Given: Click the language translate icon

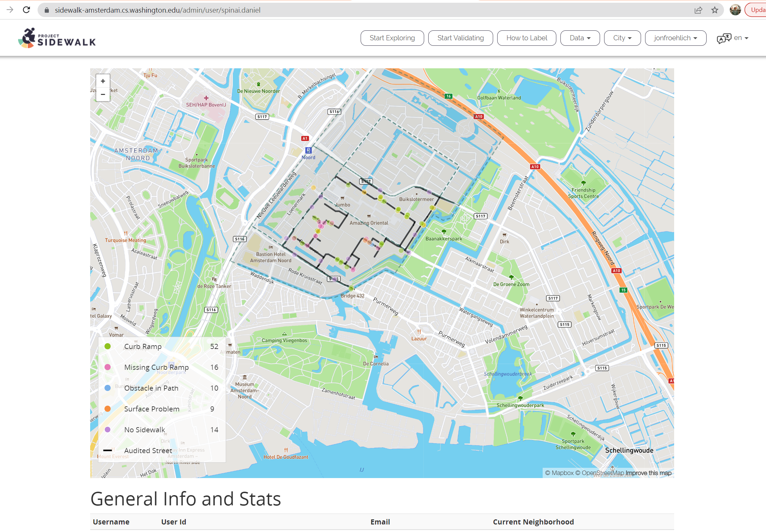Looking at the screenshot, I should [x=724, y=38].
